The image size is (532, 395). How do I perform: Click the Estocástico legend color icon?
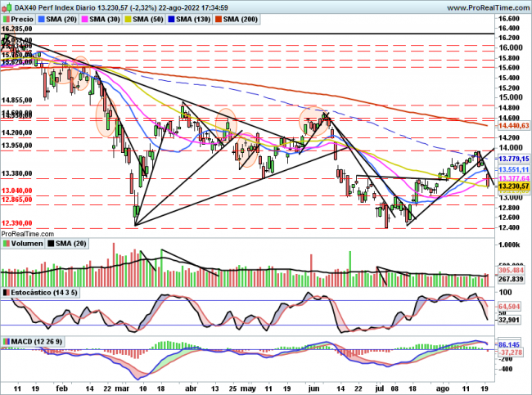pyautogui.click(x=6, y=292)
